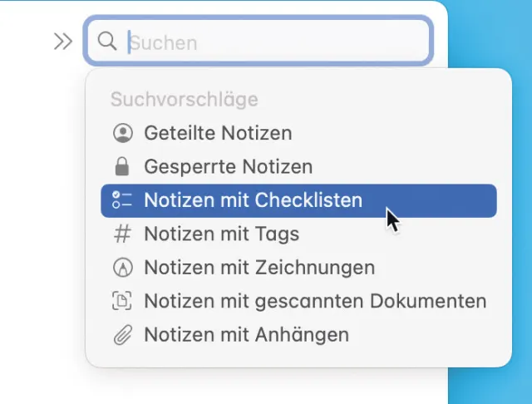The image size is (532, 404).
Task: Focus the Suchen search field
Action: (x=274, y=42)
